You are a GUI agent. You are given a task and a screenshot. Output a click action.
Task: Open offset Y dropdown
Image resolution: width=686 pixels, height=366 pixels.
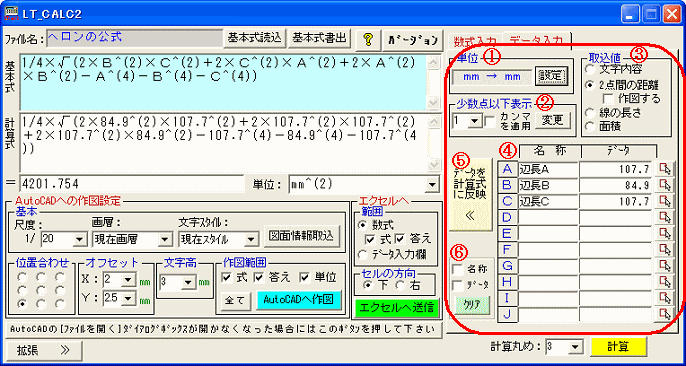(x=129, y=298)
